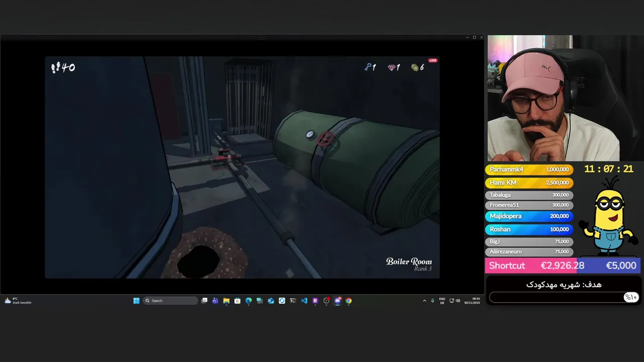
Task: Click the minion character graphic
Action: [x=608, y=216]
